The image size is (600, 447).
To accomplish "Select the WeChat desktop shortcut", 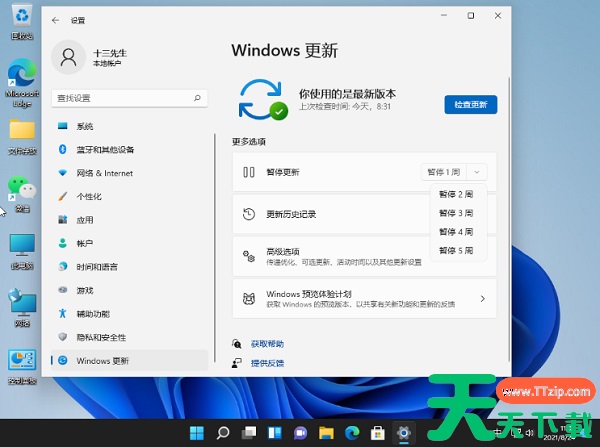I will (x=22, y=194).
